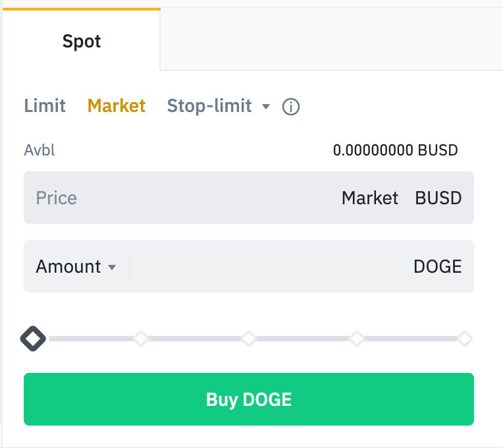
Task: Set slider to the 25% diamond marker
Action: click(141, 339)
